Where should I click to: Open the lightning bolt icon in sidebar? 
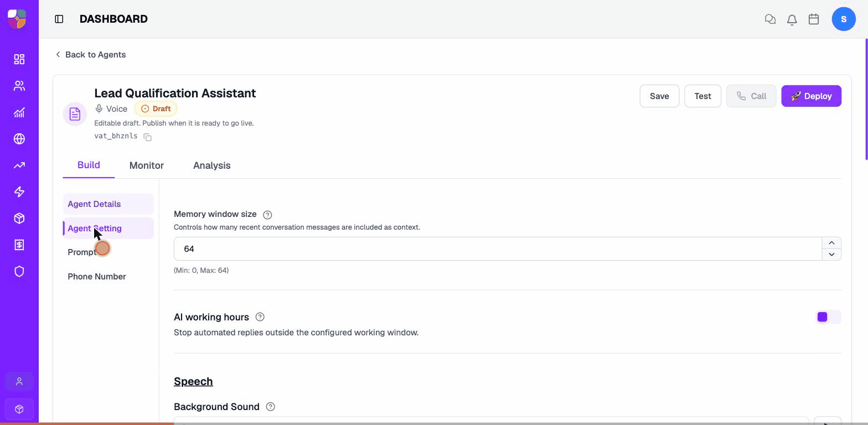(x=19, y=192)
